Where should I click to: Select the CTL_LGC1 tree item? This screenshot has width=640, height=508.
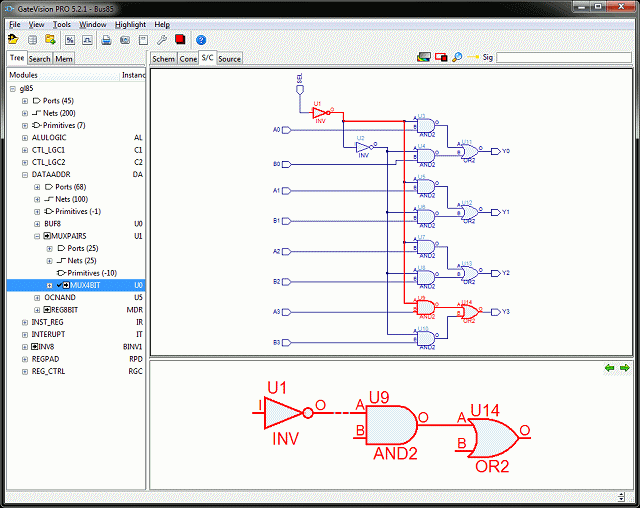[x=48, y=150]
